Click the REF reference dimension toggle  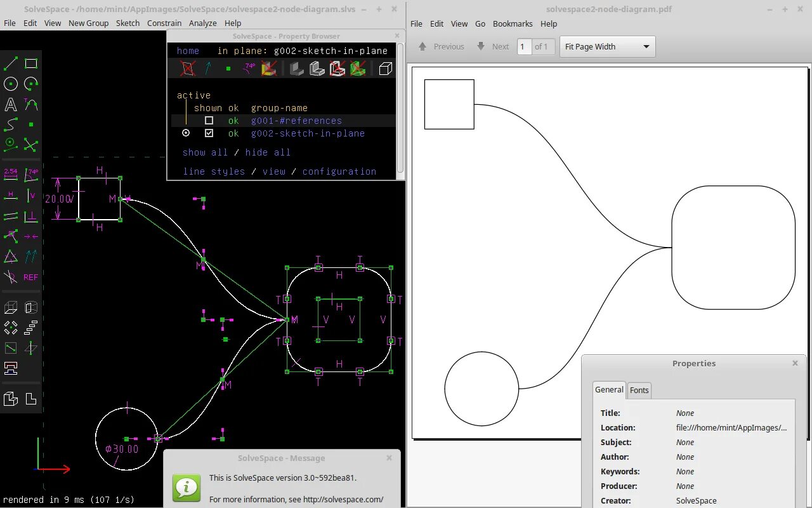(31, 277)
